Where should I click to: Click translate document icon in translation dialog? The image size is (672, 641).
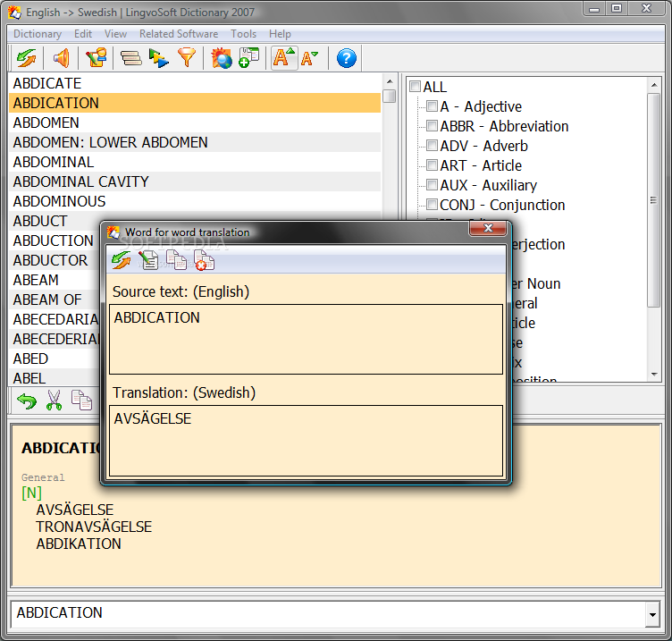148,260
